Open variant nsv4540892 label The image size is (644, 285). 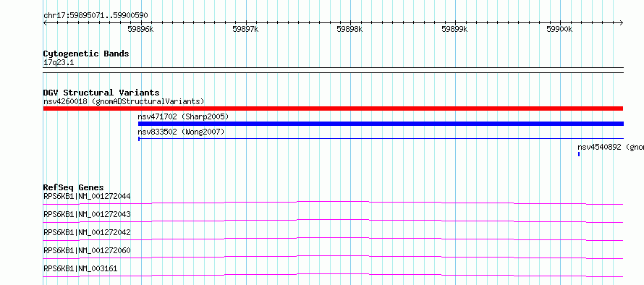pyautogui.click(x=610, y=148)
